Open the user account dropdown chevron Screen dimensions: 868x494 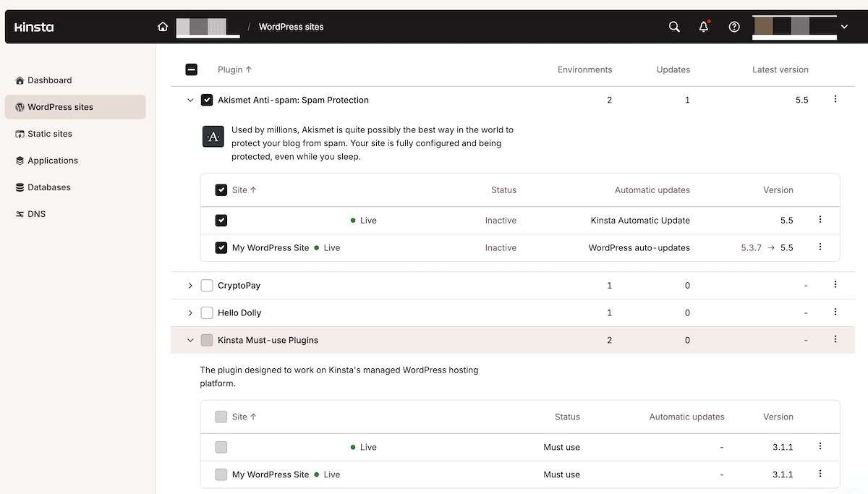(843, 27)
